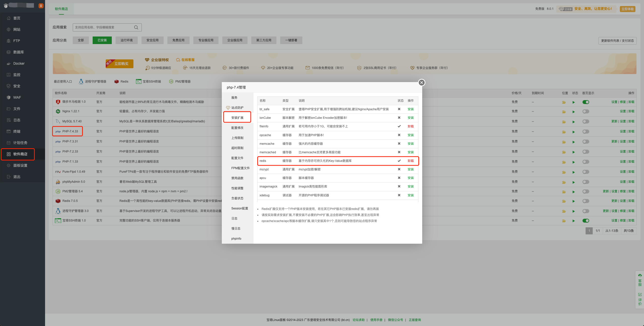644x326 pixels.
Task: Open WAF in the sidebar
Action: click(17, 97)
